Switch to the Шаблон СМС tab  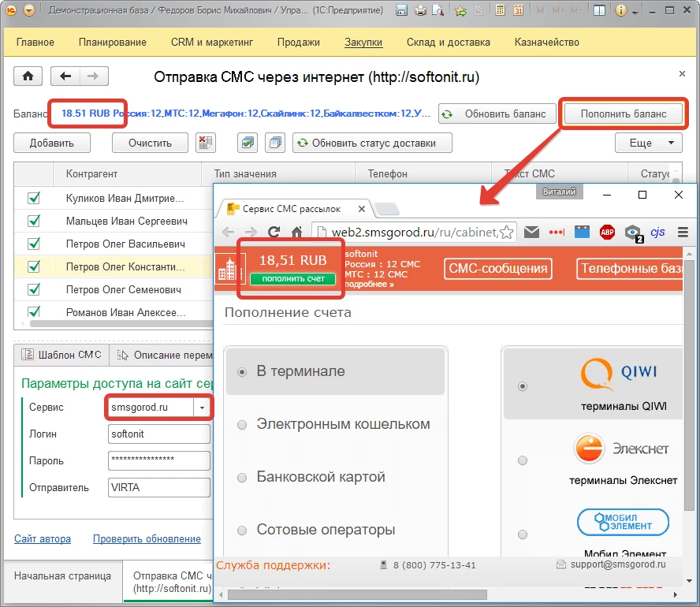[62, 355]
